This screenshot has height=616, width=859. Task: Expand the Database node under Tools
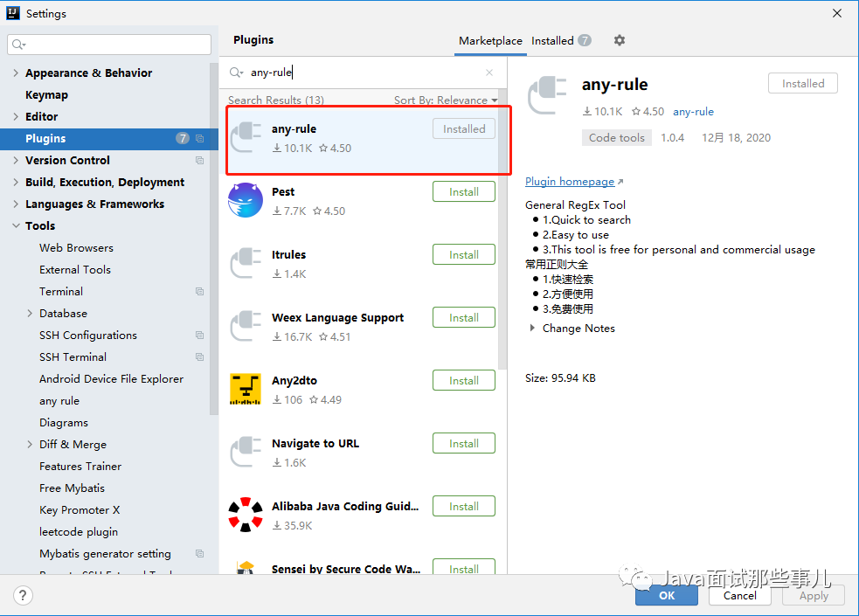tap(30, 313)
